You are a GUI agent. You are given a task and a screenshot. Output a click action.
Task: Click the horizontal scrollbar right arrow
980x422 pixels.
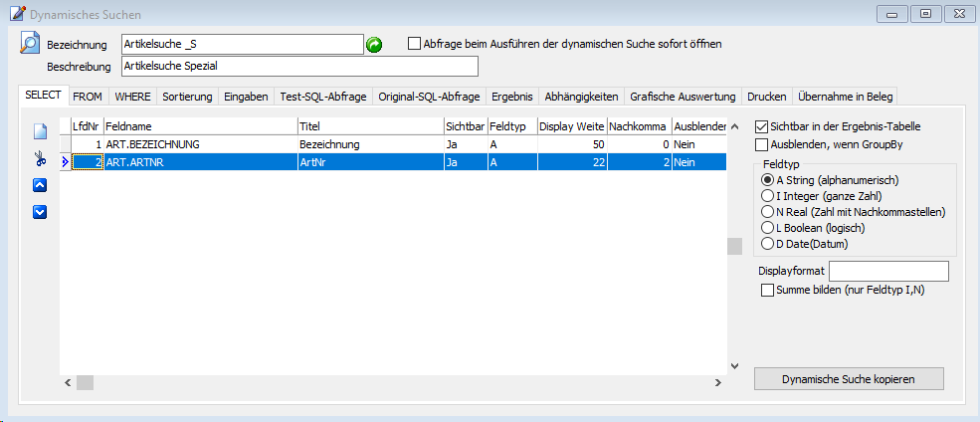click(x=716, y=382)
